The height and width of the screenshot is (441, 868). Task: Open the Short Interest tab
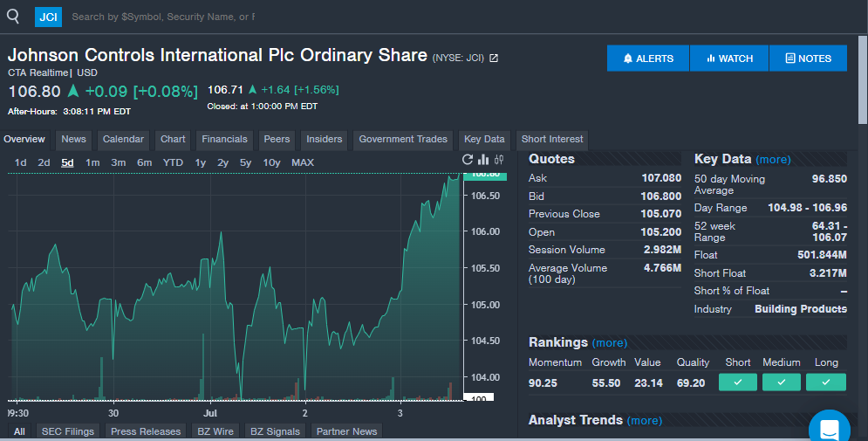[552, 140]
